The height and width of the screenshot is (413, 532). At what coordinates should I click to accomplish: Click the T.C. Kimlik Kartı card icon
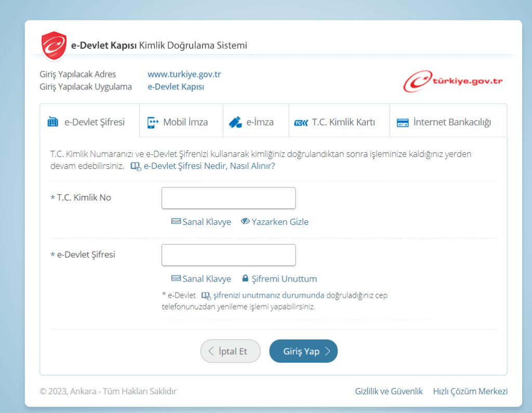pos(301,123)
